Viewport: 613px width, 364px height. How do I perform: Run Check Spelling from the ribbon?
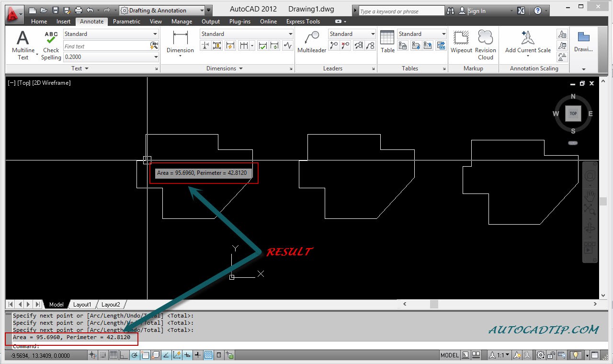(x=51, y=45)
